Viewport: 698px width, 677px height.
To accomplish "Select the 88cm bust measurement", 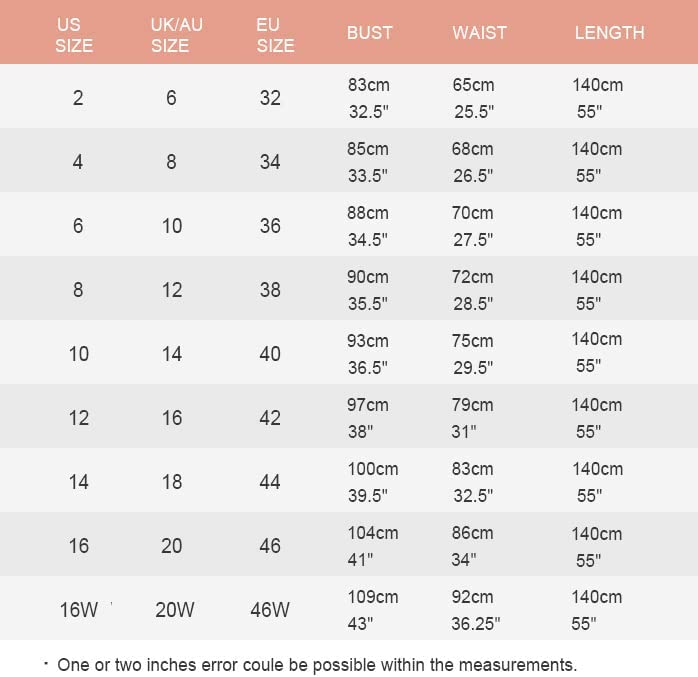I will point(368,213).
